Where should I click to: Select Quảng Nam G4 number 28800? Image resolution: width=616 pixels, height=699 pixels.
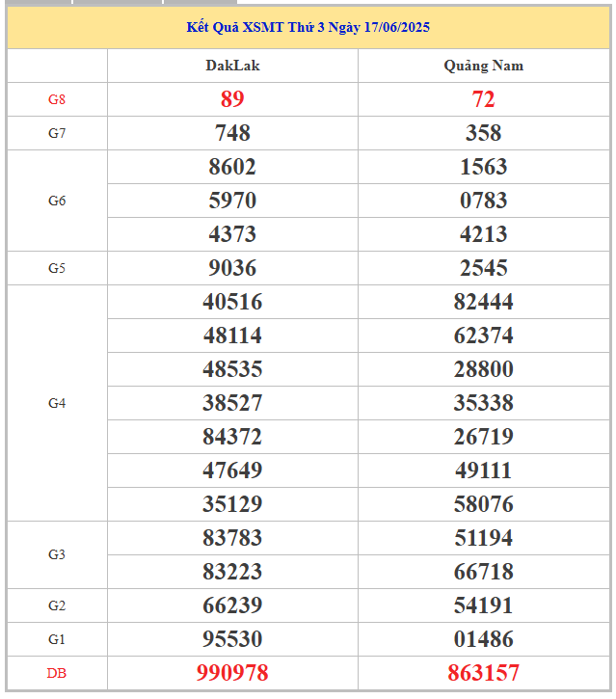click(x=483, y=369)
